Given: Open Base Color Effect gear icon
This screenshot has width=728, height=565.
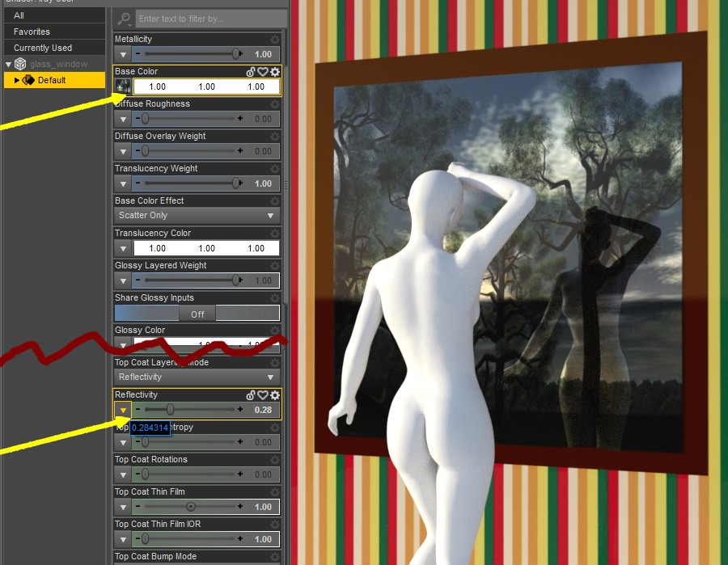Looking at the screenshot, I should pos(275,200).
